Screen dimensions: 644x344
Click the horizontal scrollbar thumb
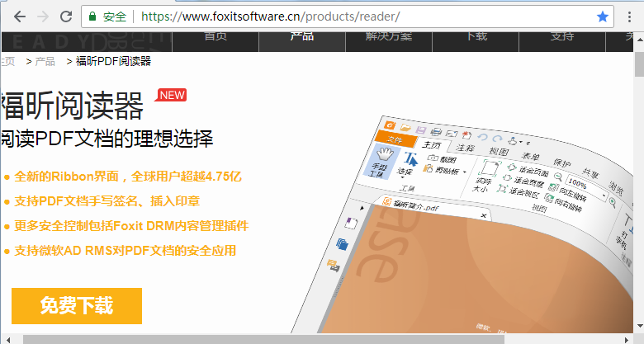[x=263, y=340]
